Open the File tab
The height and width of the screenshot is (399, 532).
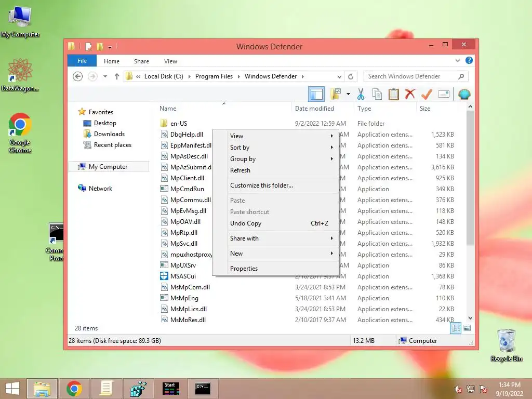click(82, 61)
